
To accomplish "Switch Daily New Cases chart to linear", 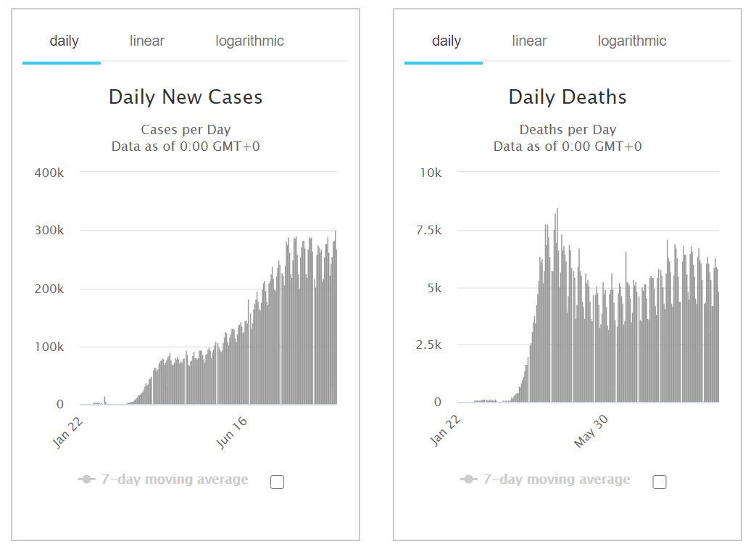I will pos(147,41).
